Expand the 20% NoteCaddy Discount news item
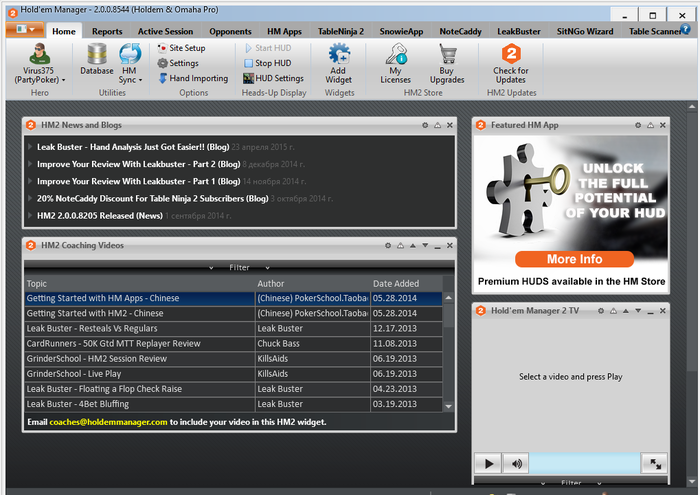 tap(30, 198)
